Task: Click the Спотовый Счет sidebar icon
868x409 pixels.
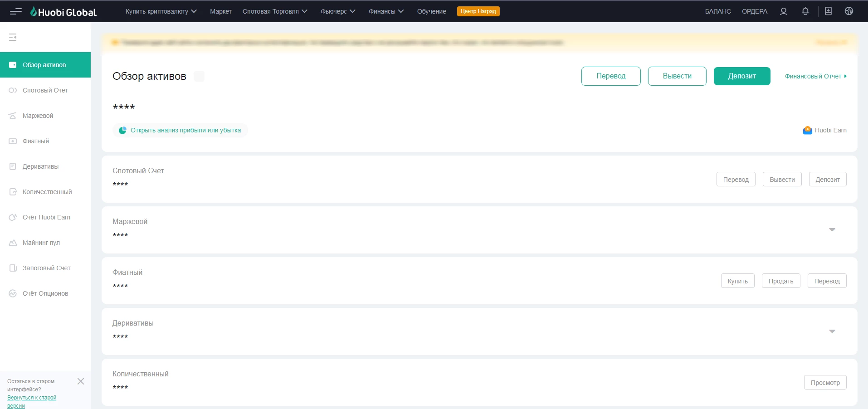Action: coord(13,90)
